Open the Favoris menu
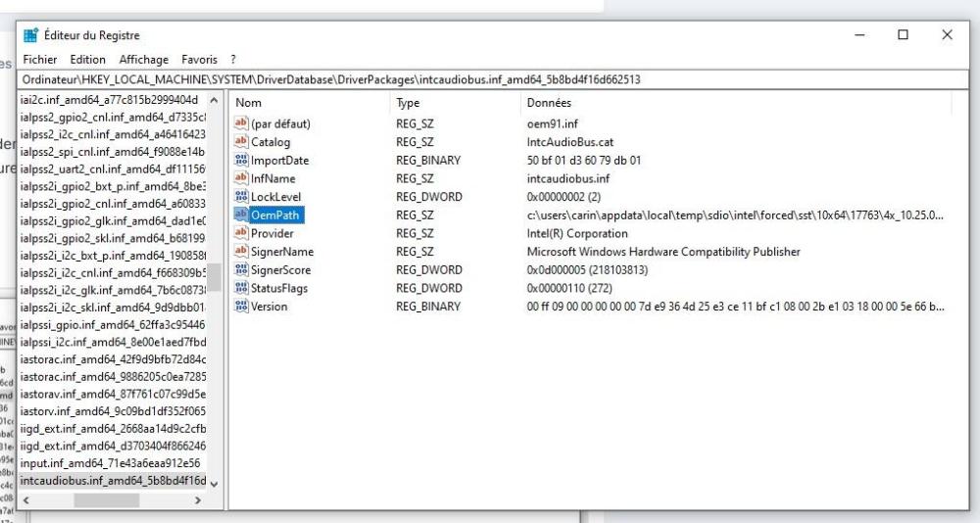The width and height of the screenshot is (980, 523). pyautogui.click(x=199, y=60)
